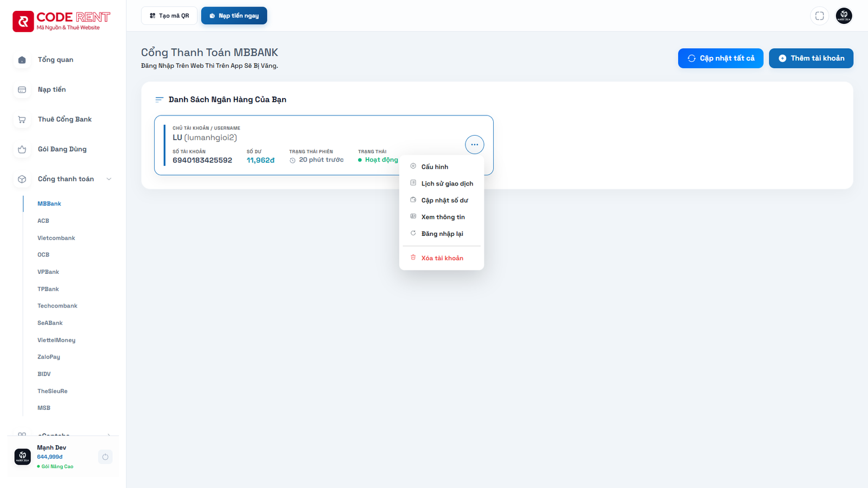Click the fullscreen toggle icon in header
This screenshot has height=488, width=868.
coord(819,16)
